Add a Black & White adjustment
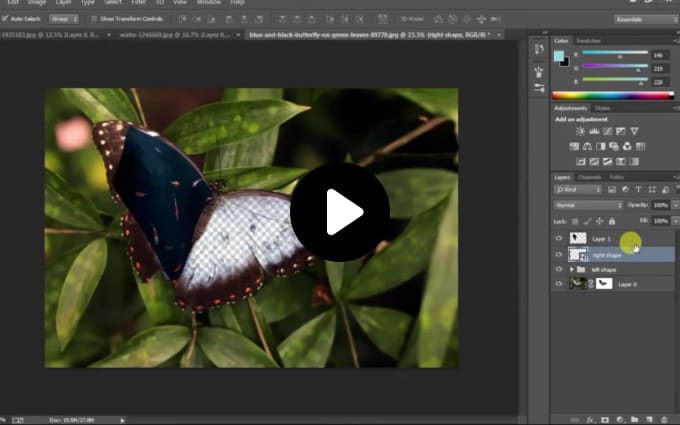The width and height of the screenshot is (680, 425). (601, 147)
